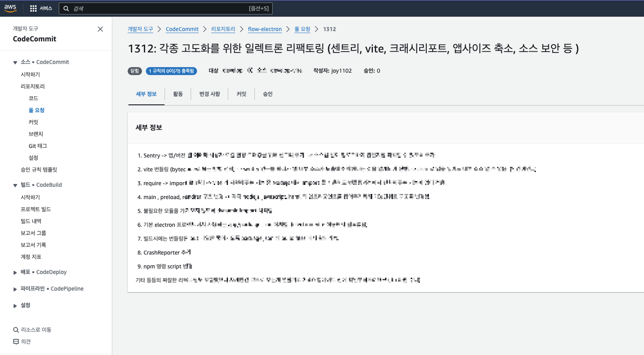Select Git 태그 in the sidebar
This screenshot has height=355, width=644.
pos(38,146)
